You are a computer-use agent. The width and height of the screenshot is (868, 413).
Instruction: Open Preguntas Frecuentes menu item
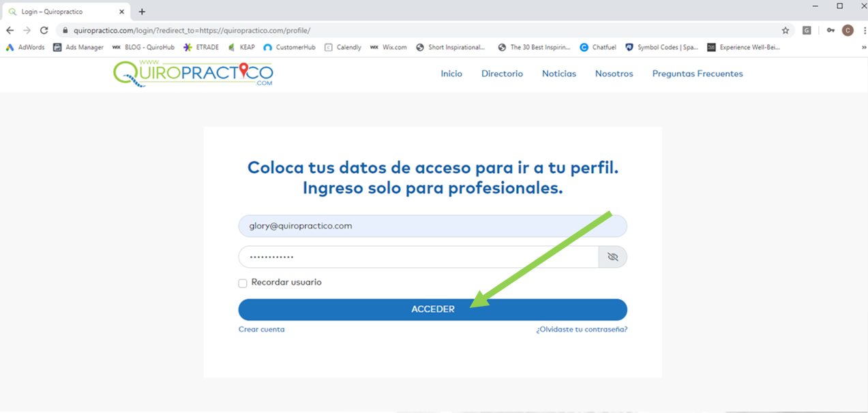coord(697,74)
